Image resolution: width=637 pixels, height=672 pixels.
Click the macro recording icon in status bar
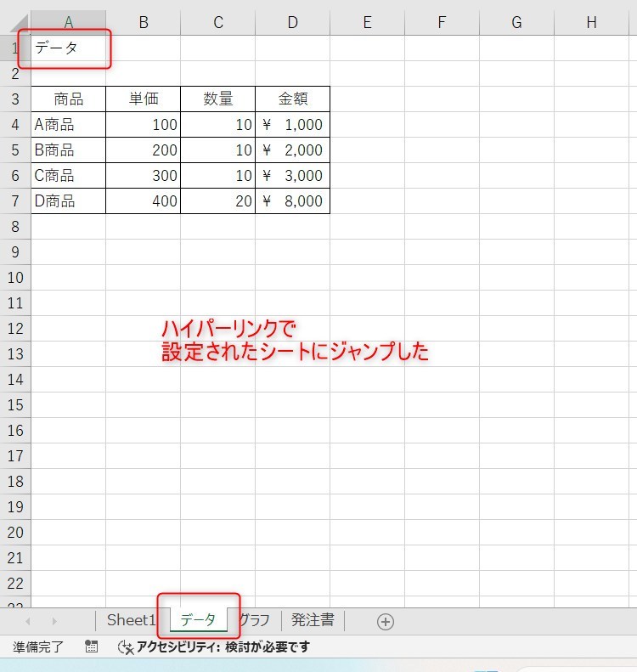[x=91, y=647]
